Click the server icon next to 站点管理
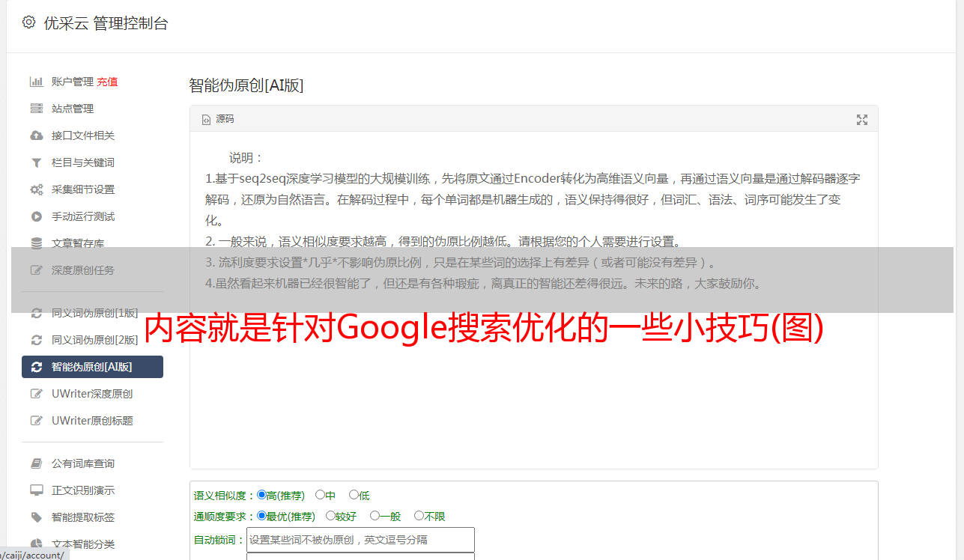Image resolution: width=964 pixels, height=560 pixels. click(x=36, y=109)
